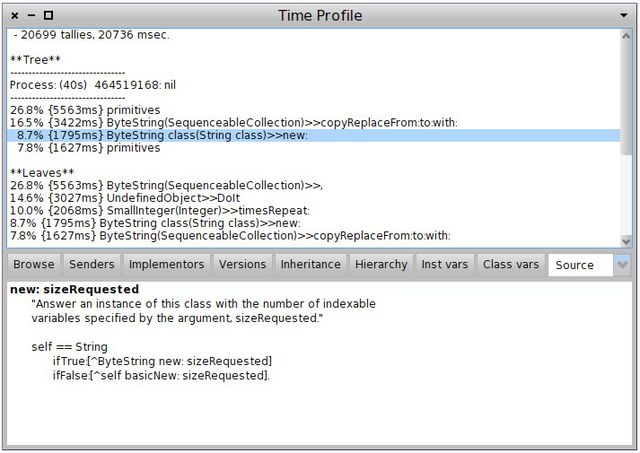Click the Inheritance button
Viewport: 640px width, 453px height.
pyautogui.click(x=310, y=265)
